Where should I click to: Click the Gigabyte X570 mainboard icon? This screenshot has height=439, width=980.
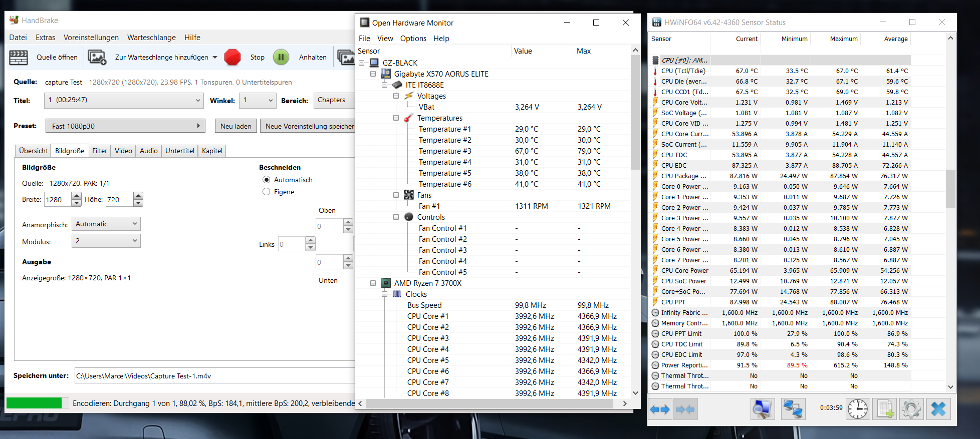tap(386, 74)
